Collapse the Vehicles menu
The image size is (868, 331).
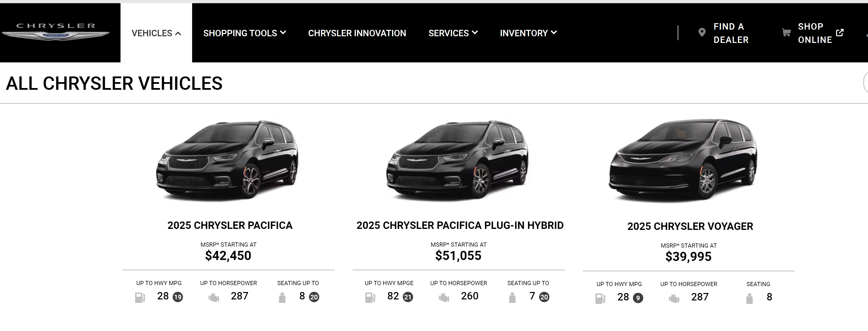pyautogui.click(x=156, y=33)
